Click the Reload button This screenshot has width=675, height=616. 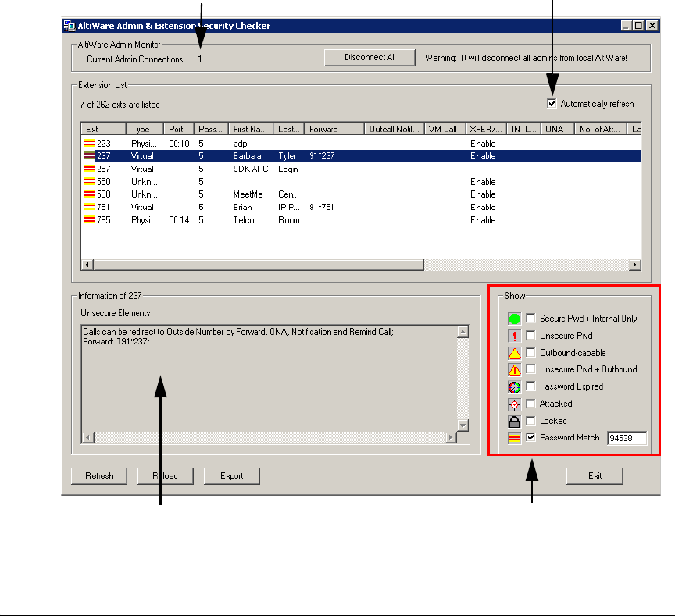point(165,475)
